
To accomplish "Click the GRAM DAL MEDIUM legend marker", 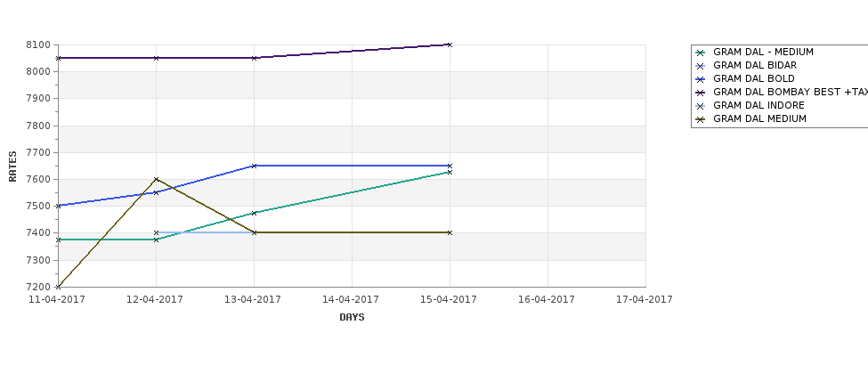I will click(701, 119).
